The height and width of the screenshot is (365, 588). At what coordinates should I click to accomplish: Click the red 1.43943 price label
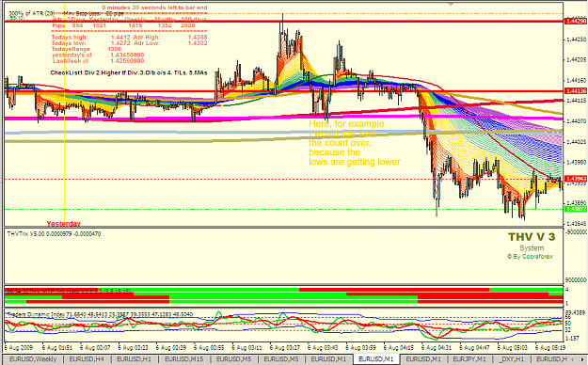pos(576,179)
